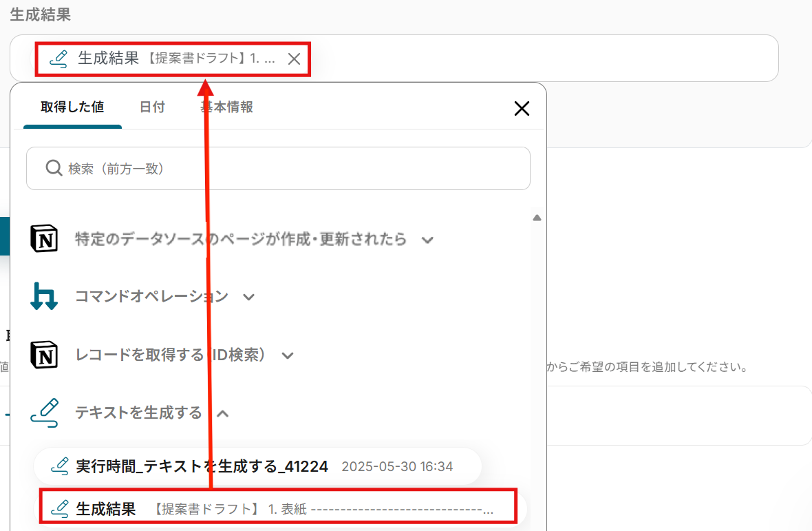Image resolution: width=812 pixels, height=531 pixels.
Task: Click pen icon in the top 生成結果 chip
Action: [58, 59]
